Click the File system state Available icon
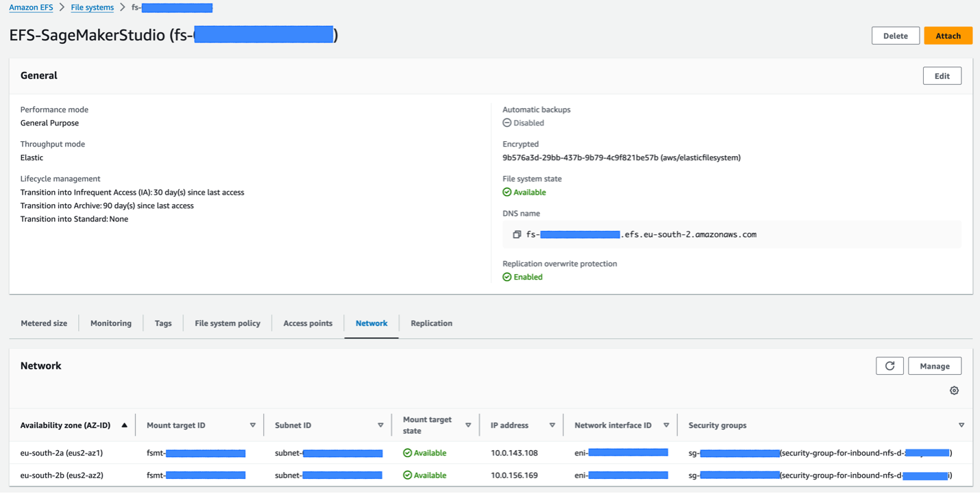Screen dimensions: 980x496 click(507, 192)
